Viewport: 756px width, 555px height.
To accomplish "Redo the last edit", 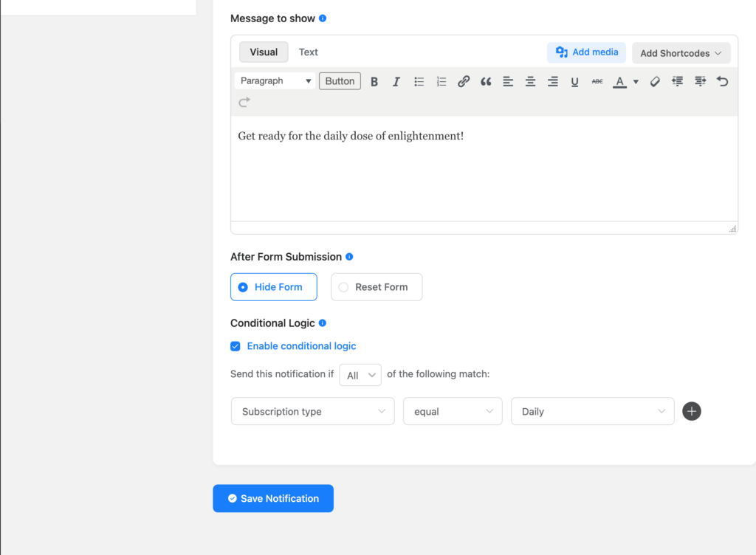I will 244,102.
